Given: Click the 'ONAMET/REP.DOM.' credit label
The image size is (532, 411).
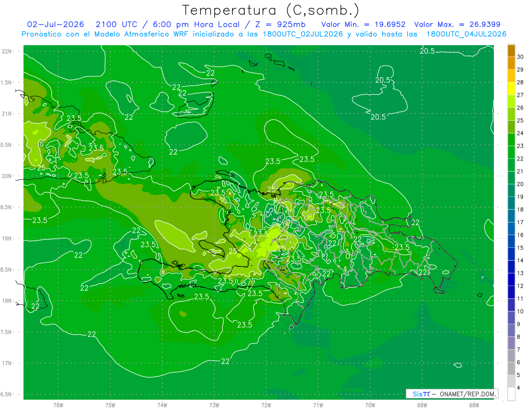Looking at the screenshot, I should (x=468, y=394).
